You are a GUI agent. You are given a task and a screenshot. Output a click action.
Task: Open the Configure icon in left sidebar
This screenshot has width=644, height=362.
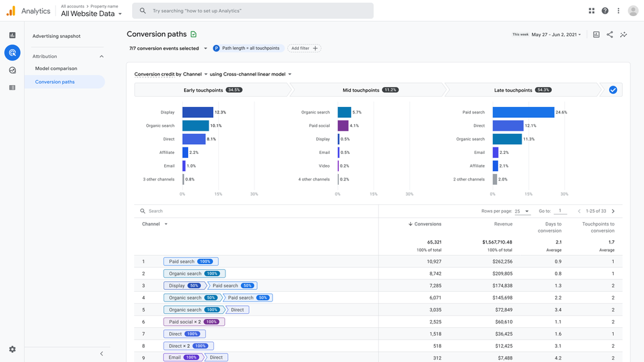pyautogui.click(x=12, y=88)
